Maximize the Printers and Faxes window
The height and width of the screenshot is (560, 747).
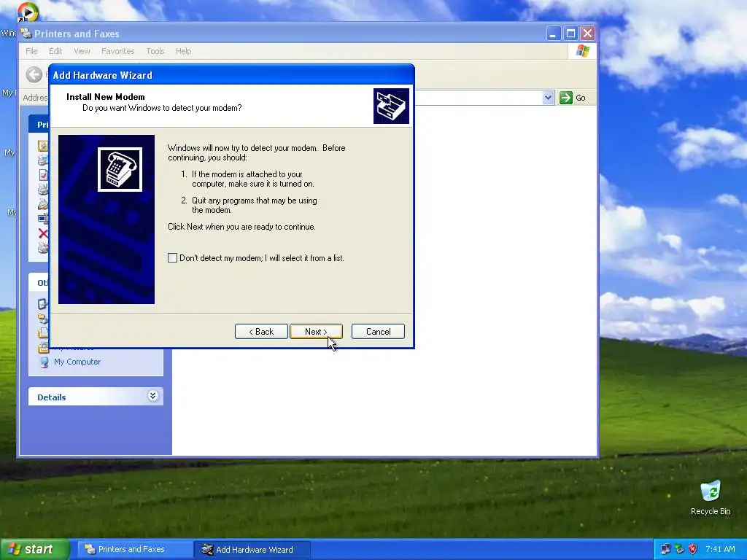[x=570, y=34]
